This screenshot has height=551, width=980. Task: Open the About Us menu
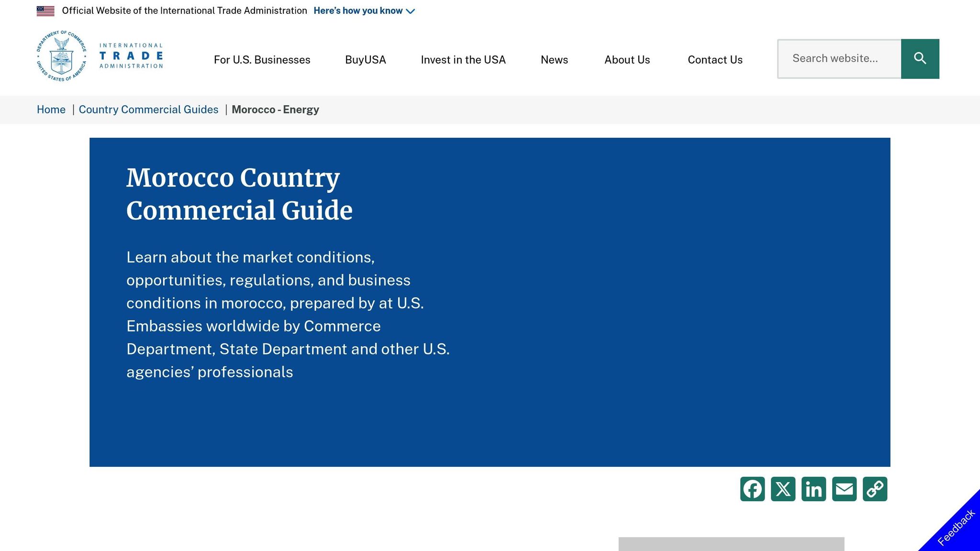(x=627, y=60)
